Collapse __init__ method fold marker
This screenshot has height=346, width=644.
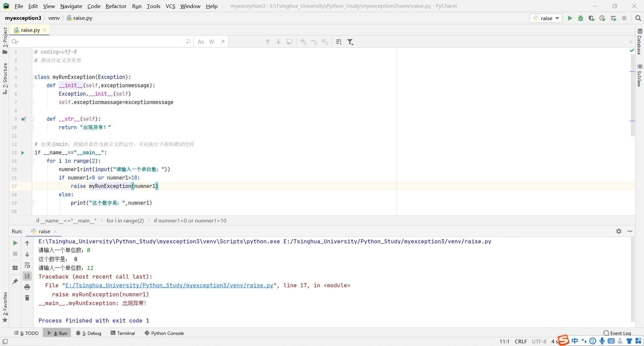pos(32,86)
